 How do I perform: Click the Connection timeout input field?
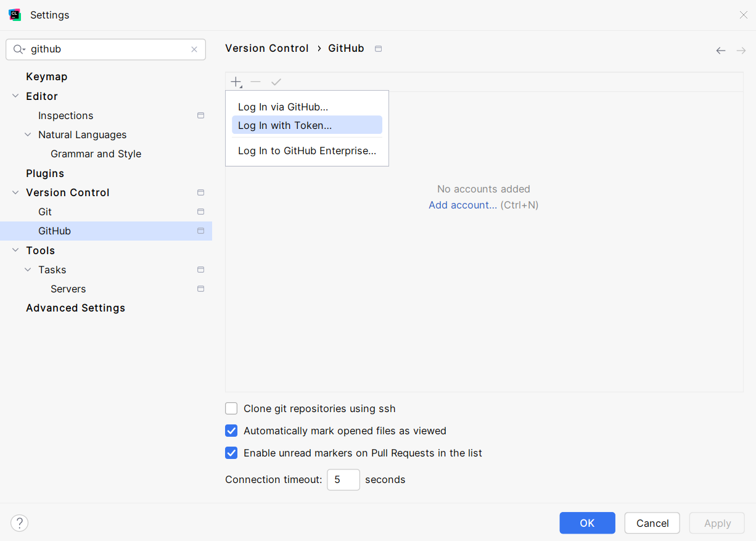click(x=343, y=479)
